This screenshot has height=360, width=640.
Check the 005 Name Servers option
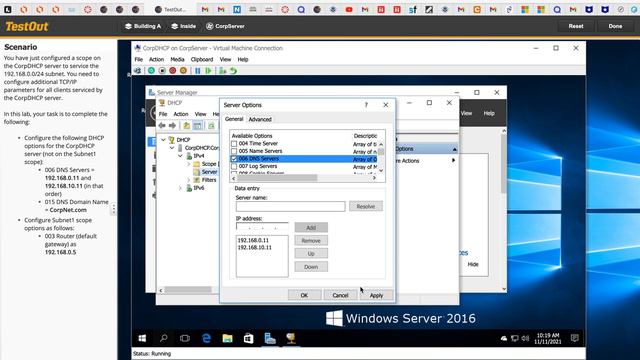click(234, 151)
